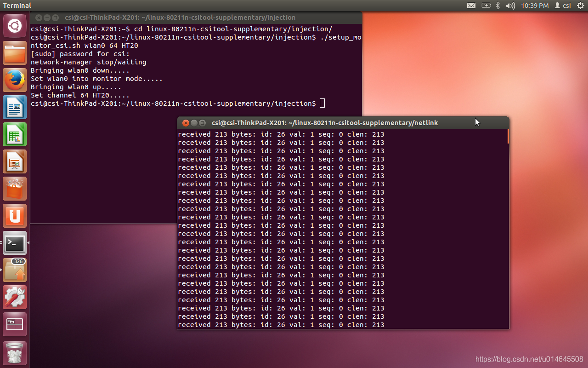Maximize the injection terminal window
Viewport: 588px width, 368px height.
55,17
